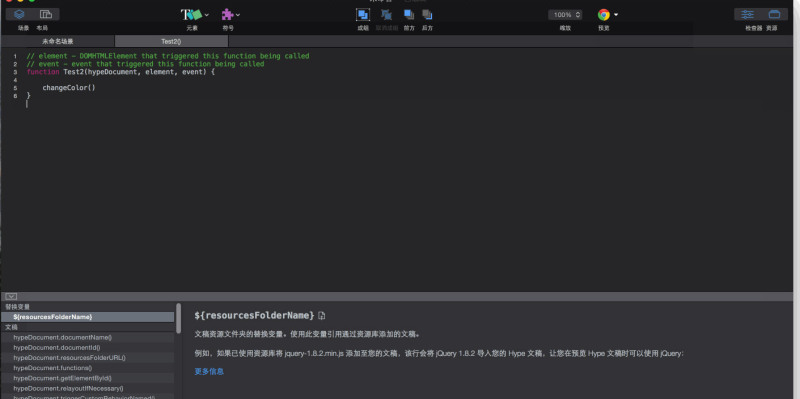800x399 pixels.
Task: Click the Ungroup (取消成组) icon
Action: click(387, 15)
